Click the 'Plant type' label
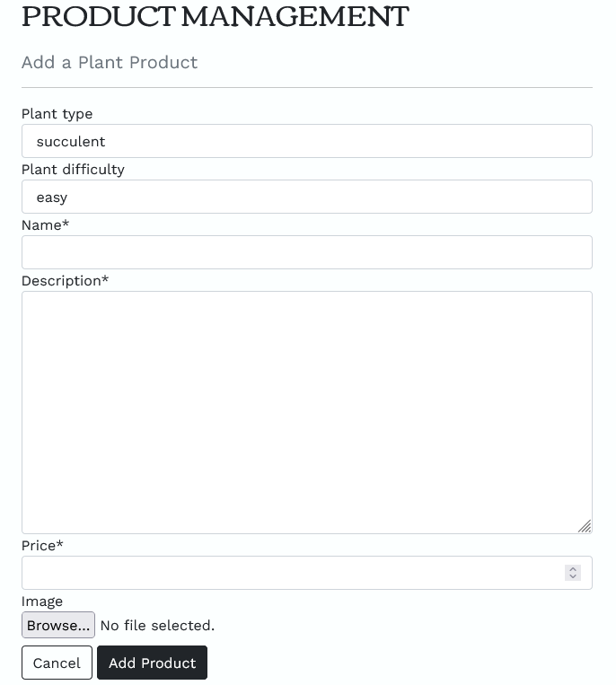 pos(57,114)
